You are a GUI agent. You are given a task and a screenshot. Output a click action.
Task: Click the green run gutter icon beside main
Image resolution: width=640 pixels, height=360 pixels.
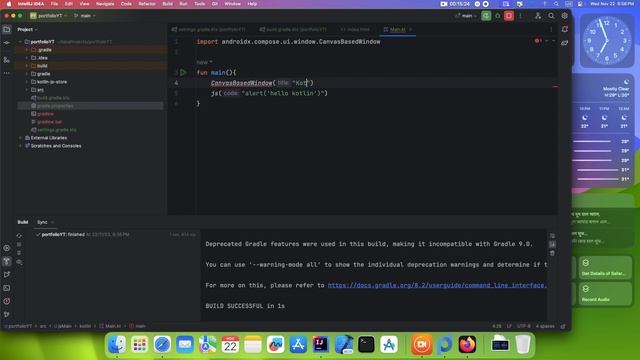[183, 73]
